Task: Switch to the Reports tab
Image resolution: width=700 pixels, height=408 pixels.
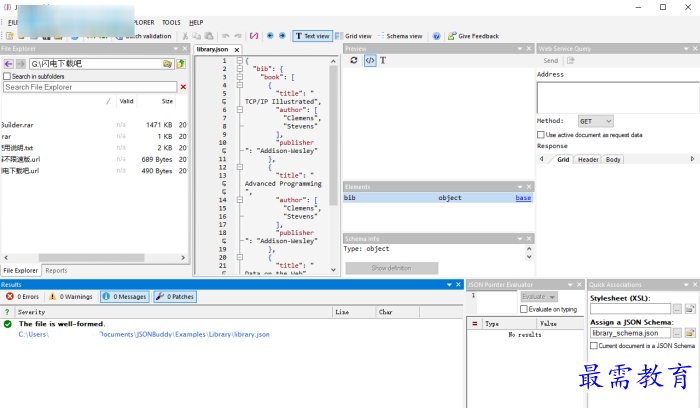Action: tap(56, 271)
